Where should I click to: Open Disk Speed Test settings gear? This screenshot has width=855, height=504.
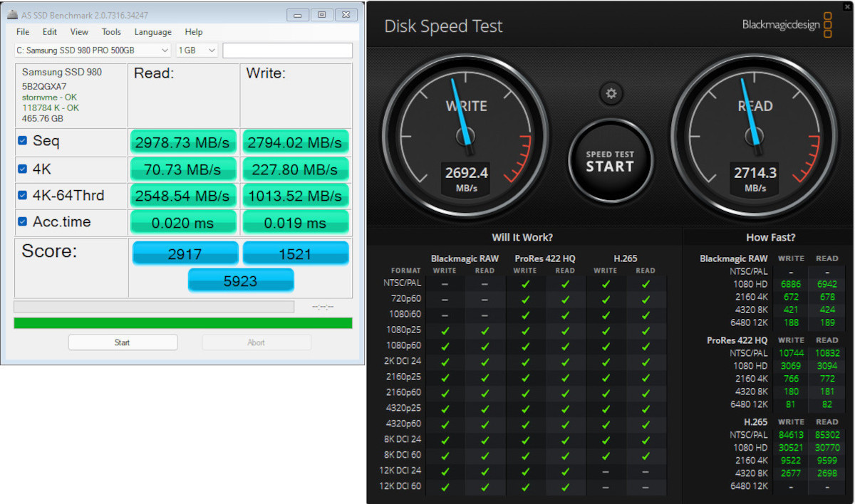pos(611,93)
